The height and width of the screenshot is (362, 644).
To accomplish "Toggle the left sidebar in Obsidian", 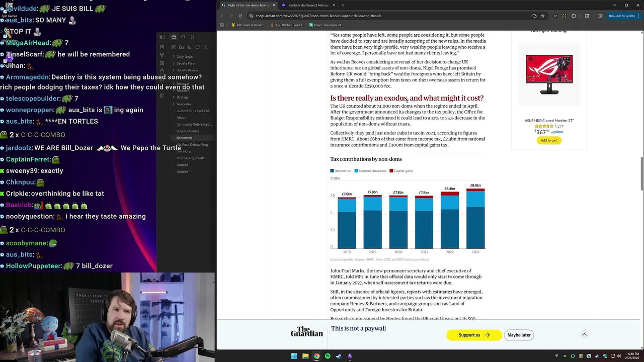I will pyautogui.click(x=162, y=37).
